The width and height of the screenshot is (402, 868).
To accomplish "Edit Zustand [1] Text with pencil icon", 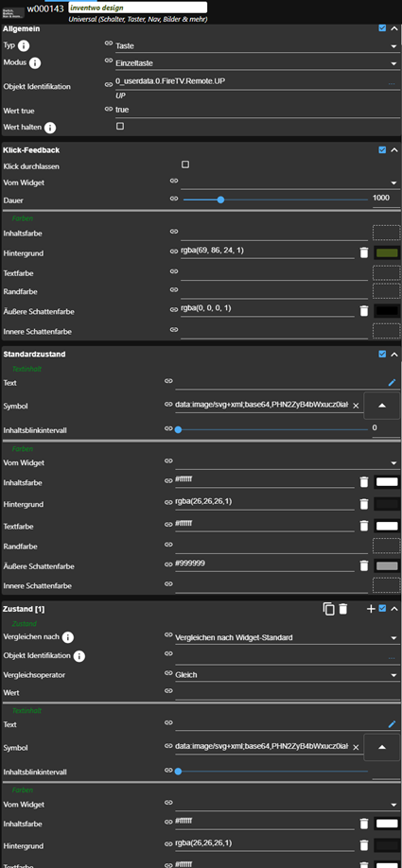I will [392, 723].
